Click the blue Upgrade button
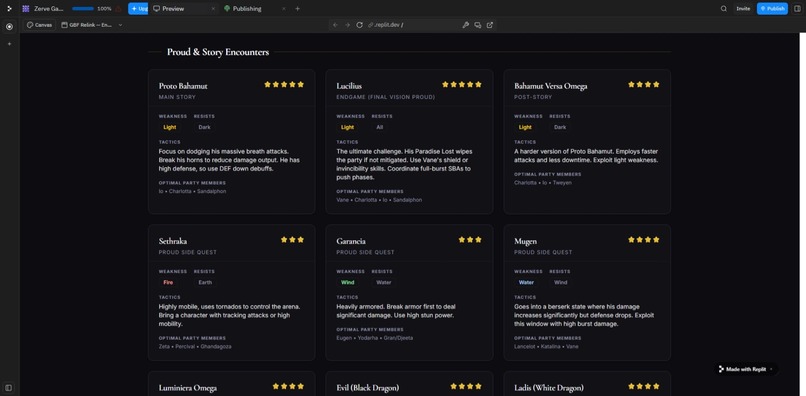Screen dimensions: 806x396 click(x=138, y=9)
